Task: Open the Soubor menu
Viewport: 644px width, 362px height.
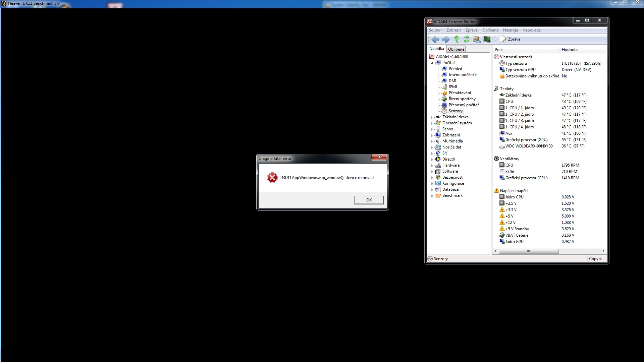Action: coord(435,30)
